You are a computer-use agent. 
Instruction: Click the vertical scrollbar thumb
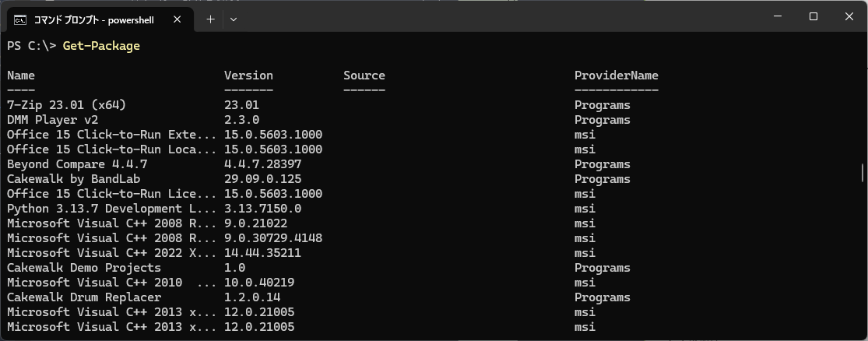click(x=862, y=172)
